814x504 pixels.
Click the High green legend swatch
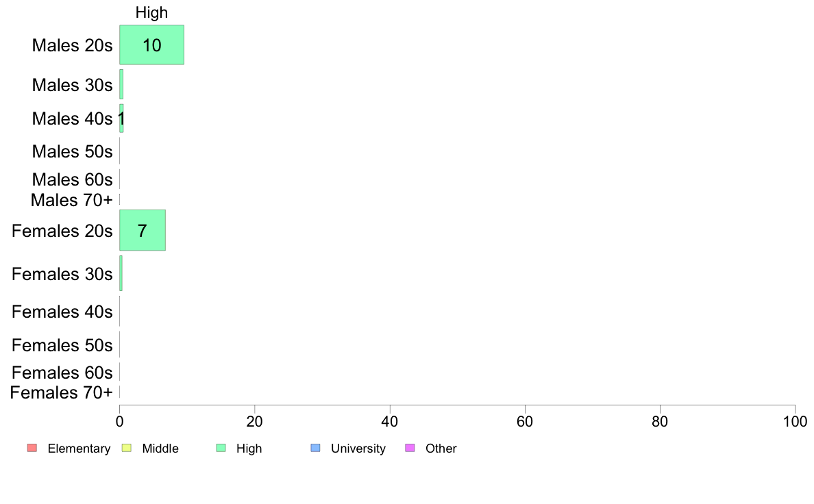click(221, 448)
